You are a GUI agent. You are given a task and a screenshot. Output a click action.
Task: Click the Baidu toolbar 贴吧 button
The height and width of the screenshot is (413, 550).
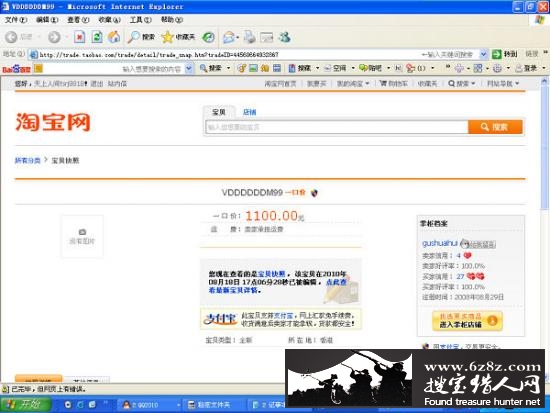pyautogui.click(x=371, y=68)
